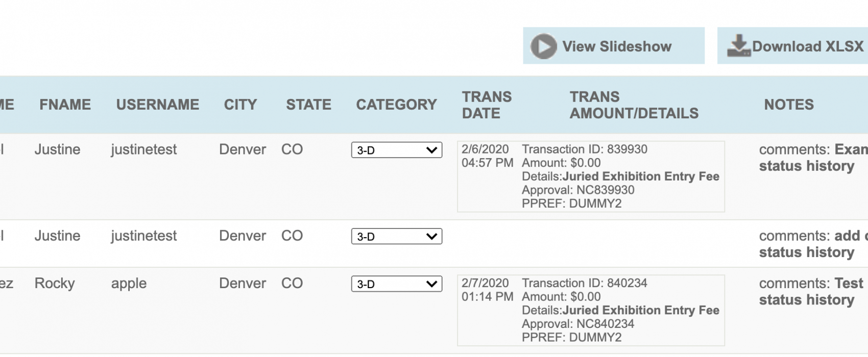Click the View Slideshow button label
The height and width of the screenshot is (357, 868).
[x=617, y=46]
